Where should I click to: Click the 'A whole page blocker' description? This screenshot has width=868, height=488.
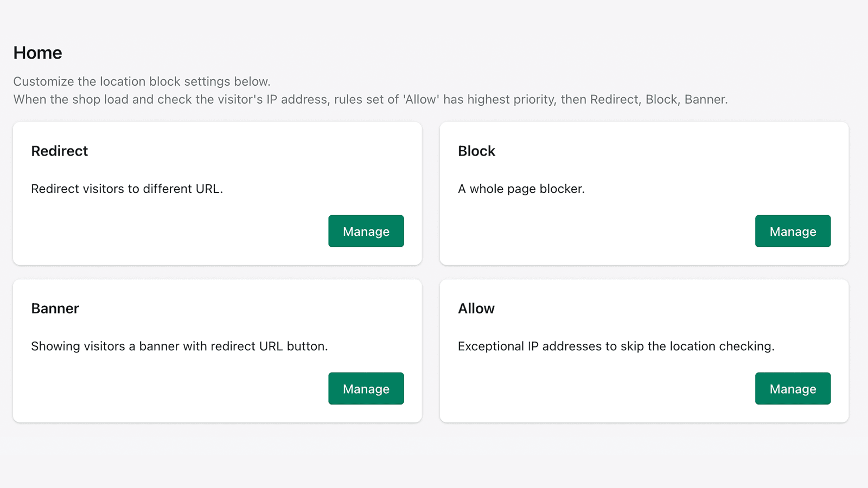tap(521, 189)
